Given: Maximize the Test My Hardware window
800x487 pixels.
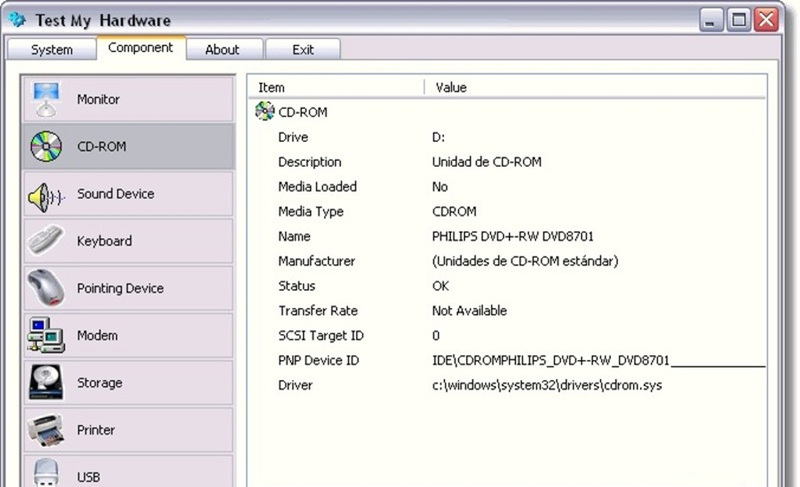Looking at the screenshot, I should [738, 20].
